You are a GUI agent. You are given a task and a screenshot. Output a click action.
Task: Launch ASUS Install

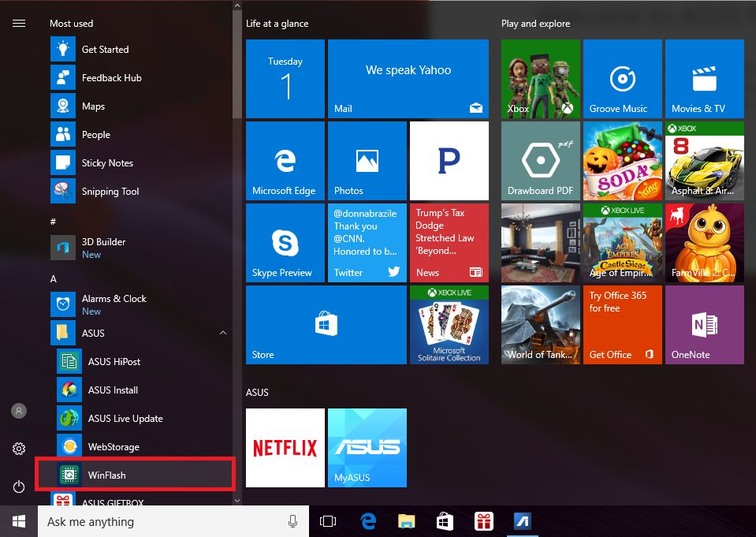pos(143,390)
